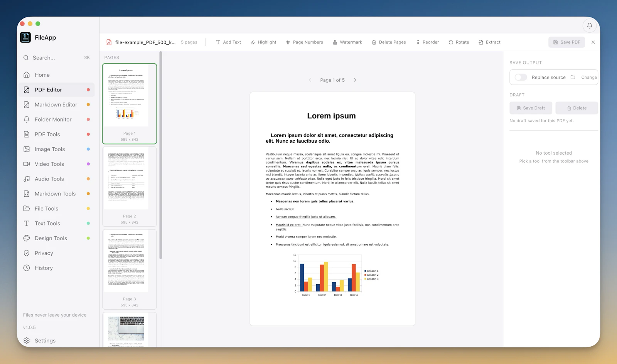
Task: Click the search magnifier icon
Action: 26,58
